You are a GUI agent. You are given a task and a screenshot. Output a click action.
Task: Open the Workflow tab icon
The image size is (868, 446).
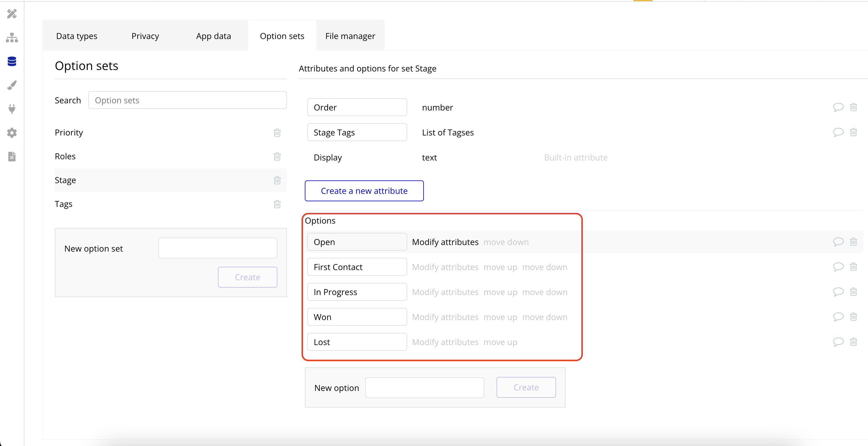coord(12,38)
